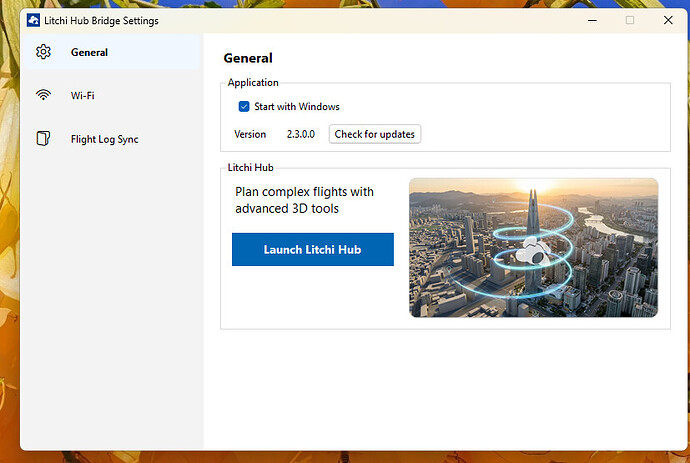Switch to the Wi-Fi settings tab

click(111, 95)
